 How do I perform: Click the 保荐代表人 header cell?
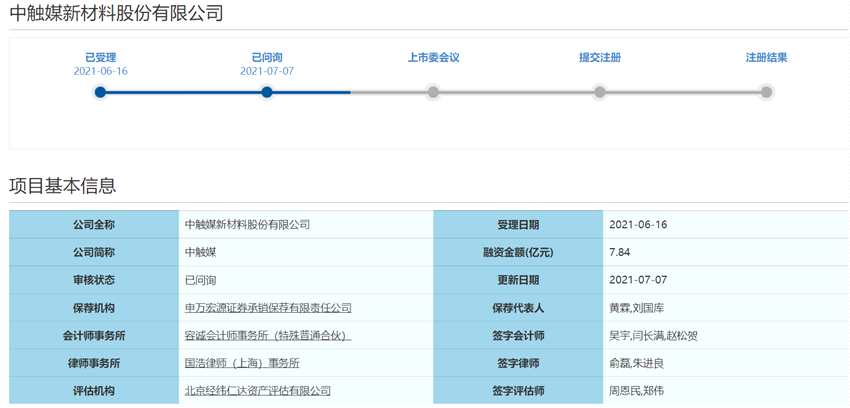(x=518, y=308)
